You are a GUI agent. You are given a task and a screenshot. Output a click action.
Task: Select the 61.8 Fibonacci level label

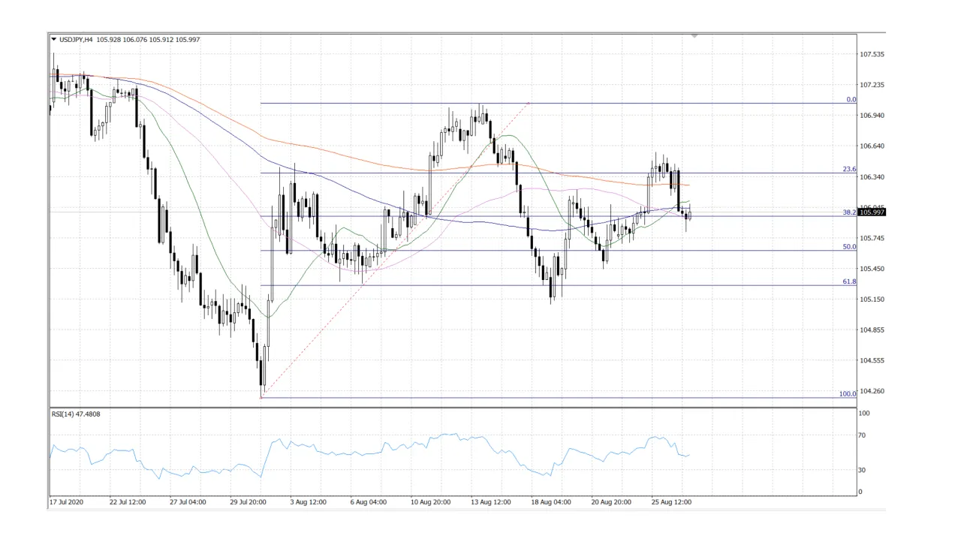point(849,282)
